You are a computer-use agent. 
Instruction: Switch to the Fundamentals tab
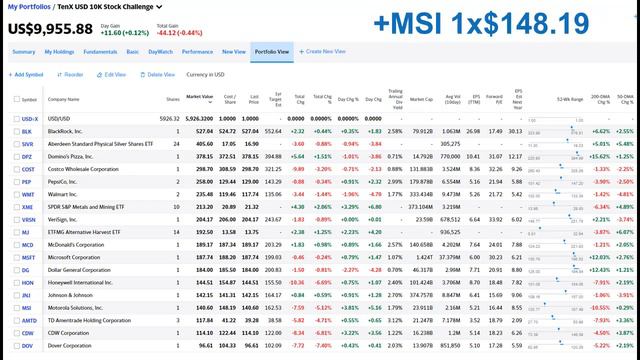[100, 52]
